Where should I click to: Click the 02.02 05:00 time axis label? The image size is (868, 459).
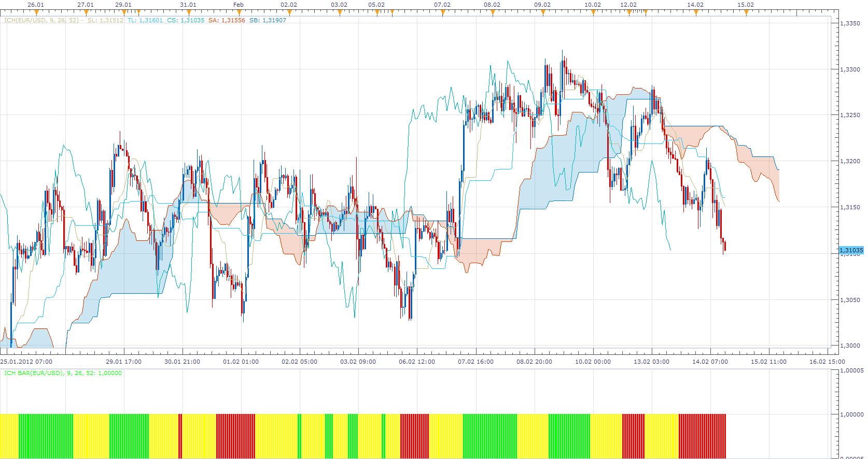(299, 362)
